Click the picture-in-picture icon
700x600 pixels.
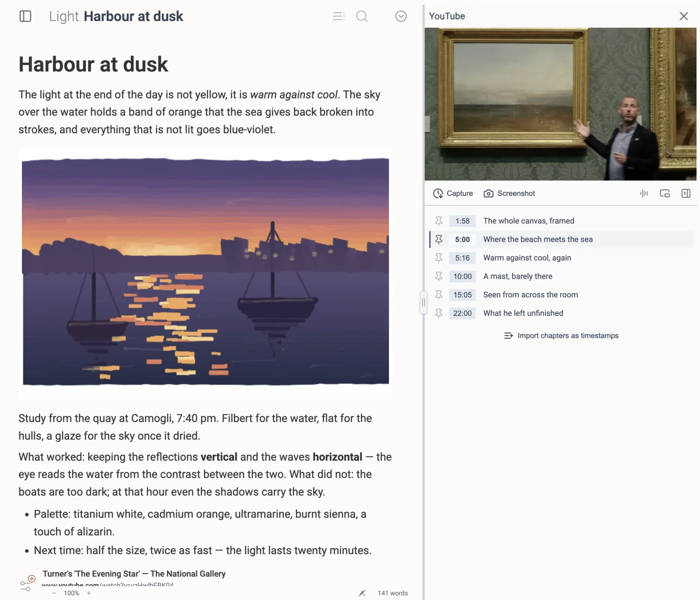pyautogui.click(x=664, y=193)
